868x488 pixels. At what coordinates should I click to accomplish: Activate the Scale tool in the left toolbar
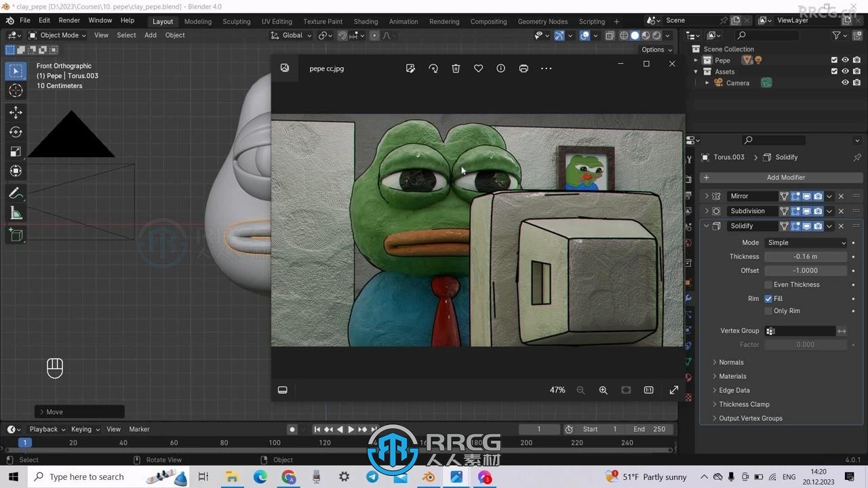[16, 152]
